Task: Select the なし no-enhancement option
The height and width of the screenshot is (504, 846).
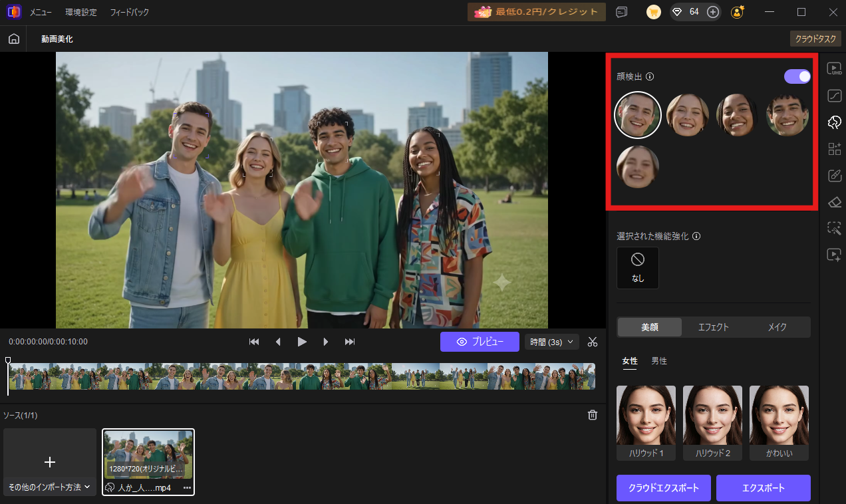Action: point(638,268)
